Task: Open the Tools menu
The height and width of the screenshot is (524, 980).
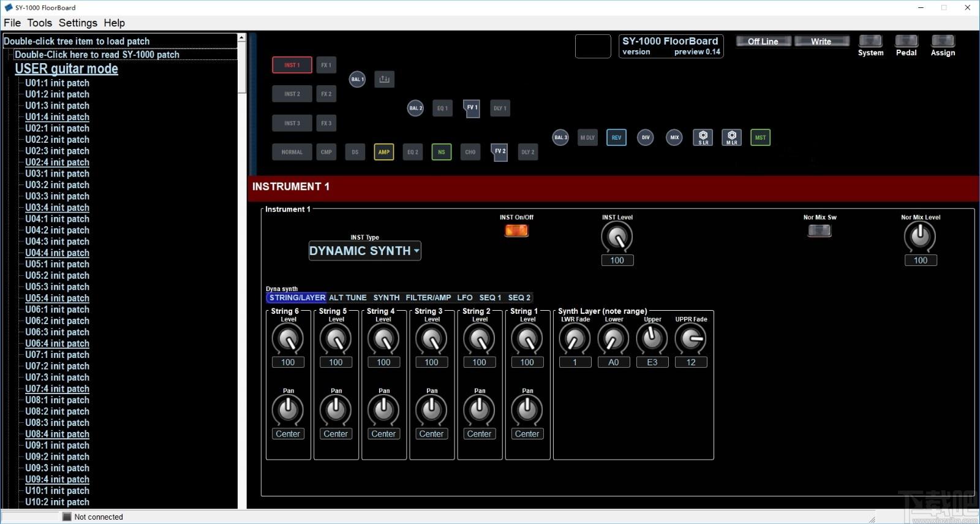Action: coord(40,23)
